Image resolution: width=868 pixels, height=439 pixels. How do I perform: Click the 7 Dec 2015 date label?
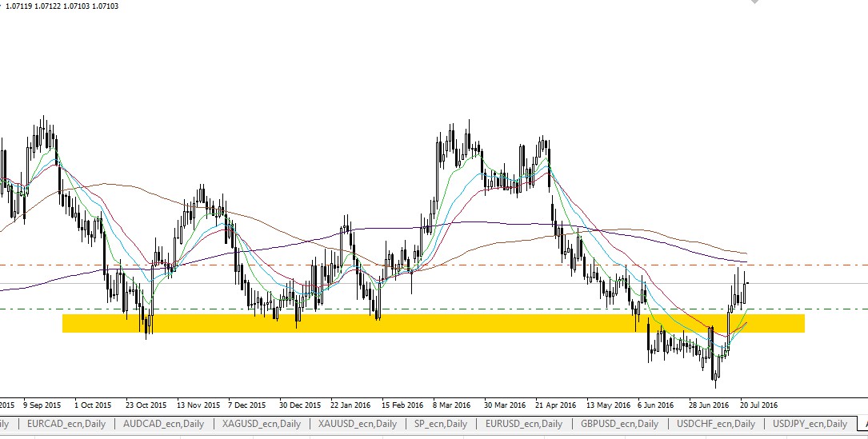click(246, 405)
